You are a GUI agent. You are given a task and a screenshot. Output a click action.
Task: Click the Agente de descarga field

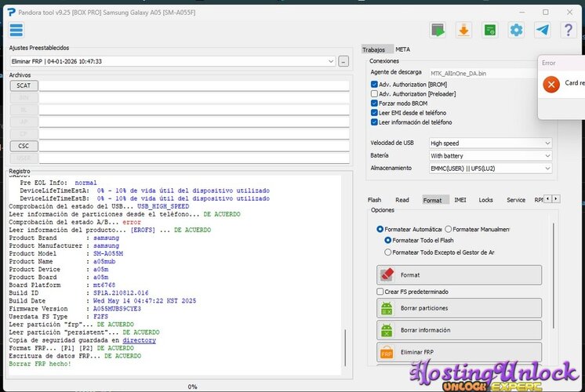click(484, 74)
